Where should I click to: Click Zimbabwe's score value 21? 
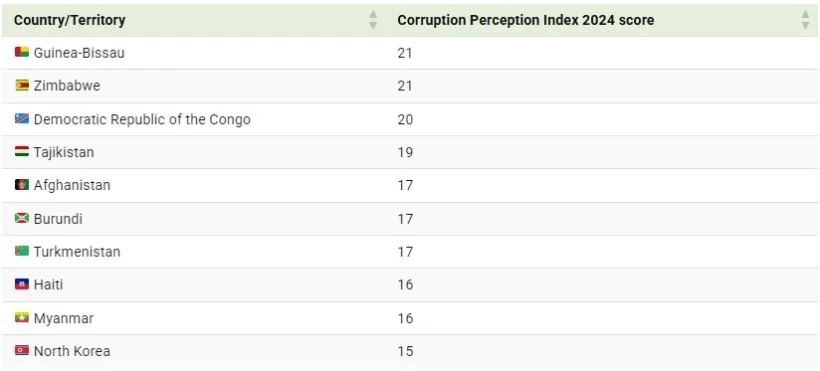pos(405,86)
